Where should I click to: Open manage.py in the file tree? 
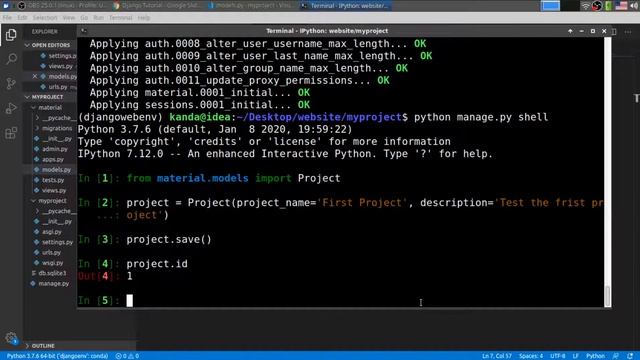50,284
